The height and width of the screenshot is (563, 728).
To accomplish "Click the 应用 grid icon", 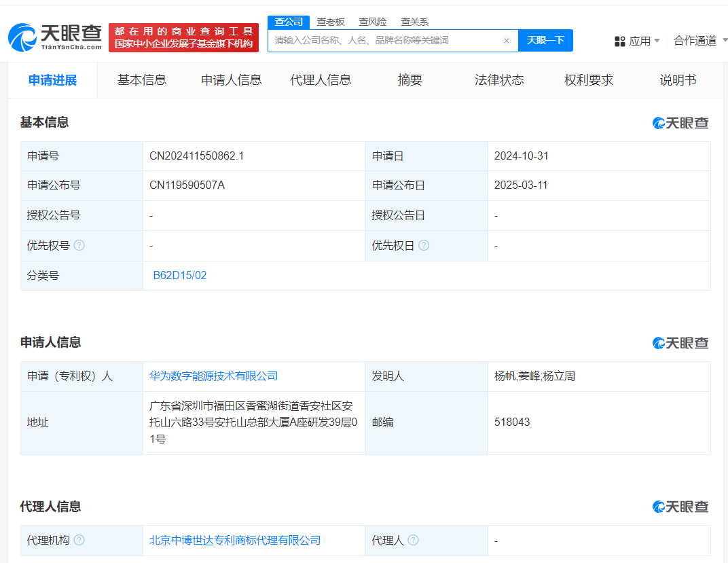I will (619, 41).
